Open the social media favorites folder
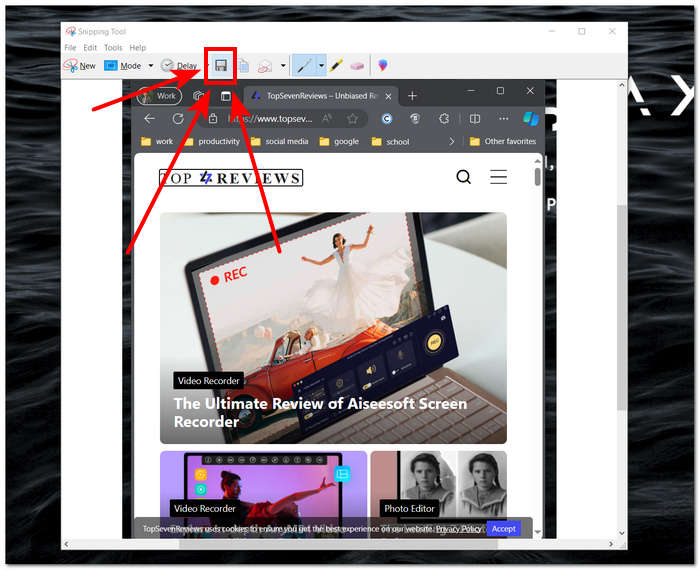The width and height of the screenshot is (700, 570). tap(279, 141)
